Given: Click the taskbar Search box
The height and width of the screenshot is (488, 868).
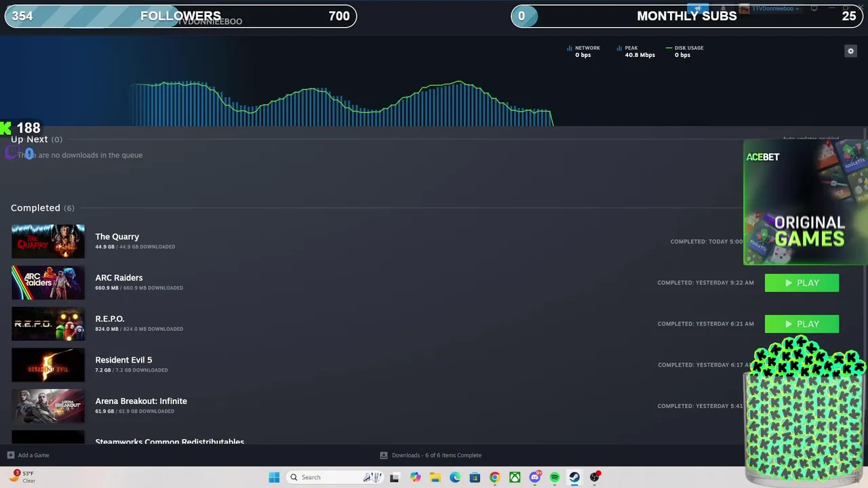Looking at the screenshot, I should [x=335, y=477].
